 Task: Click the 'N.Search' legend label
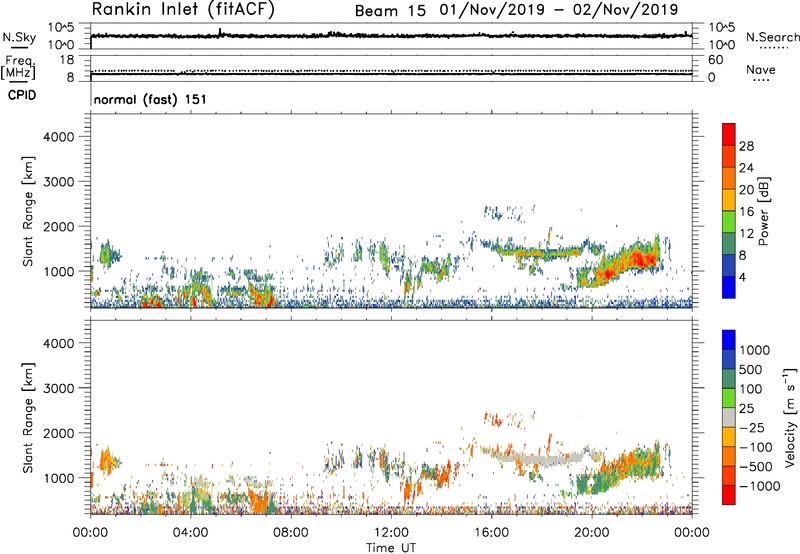(x=772, y=37)
